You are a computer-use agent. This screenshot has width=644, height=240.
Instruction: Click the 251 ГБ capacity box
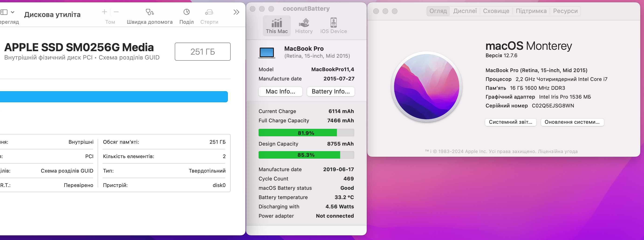[x=202, y=52]
